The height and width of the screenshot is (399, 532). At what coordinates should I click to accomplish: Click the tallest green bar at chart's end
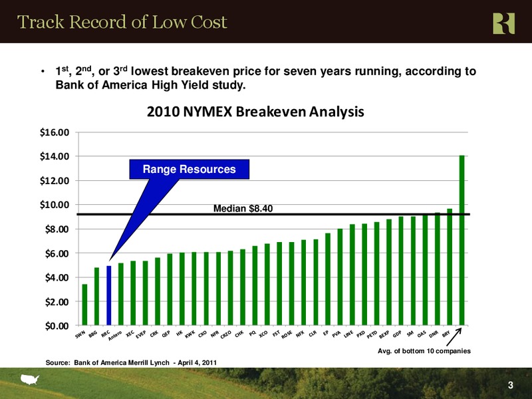(x=462, y=240)
